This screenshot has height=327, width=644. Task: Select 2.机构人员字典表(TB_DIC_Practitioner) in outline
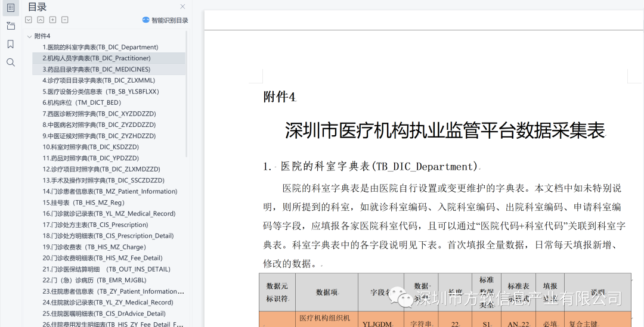[x=97, y=58]
